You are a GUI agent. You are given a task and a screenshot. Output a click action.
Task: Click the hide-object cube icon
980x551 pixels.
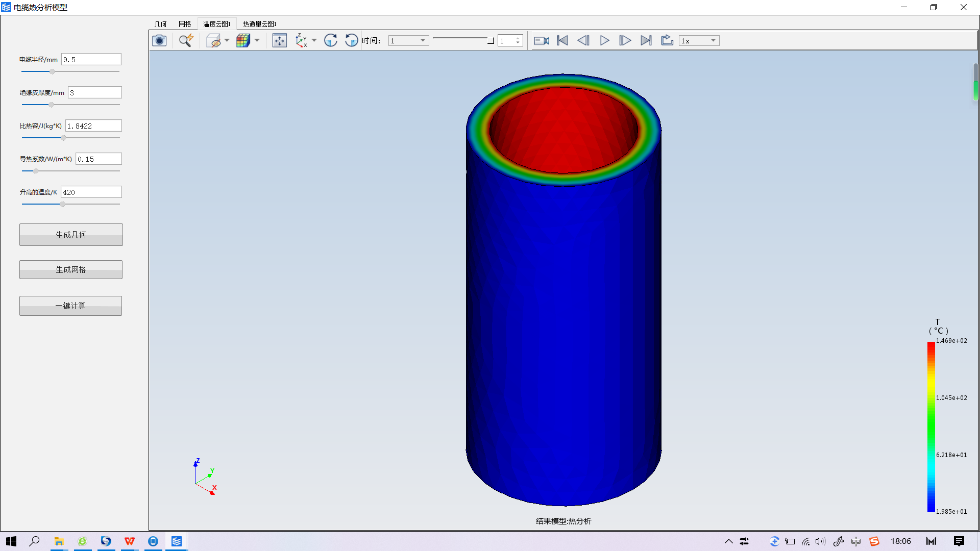coord(213,40)
